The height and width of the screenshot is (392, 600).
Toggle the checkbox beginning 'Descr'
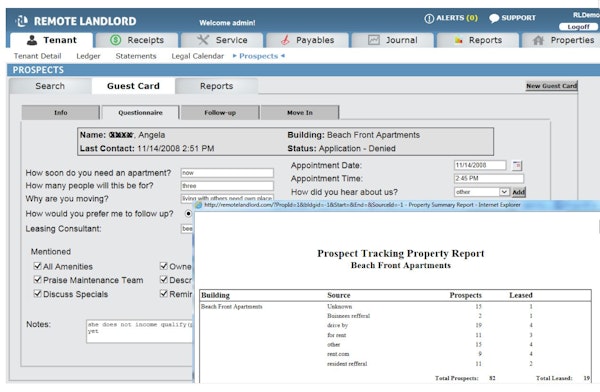pyautogui.click(x=164, y=279)
